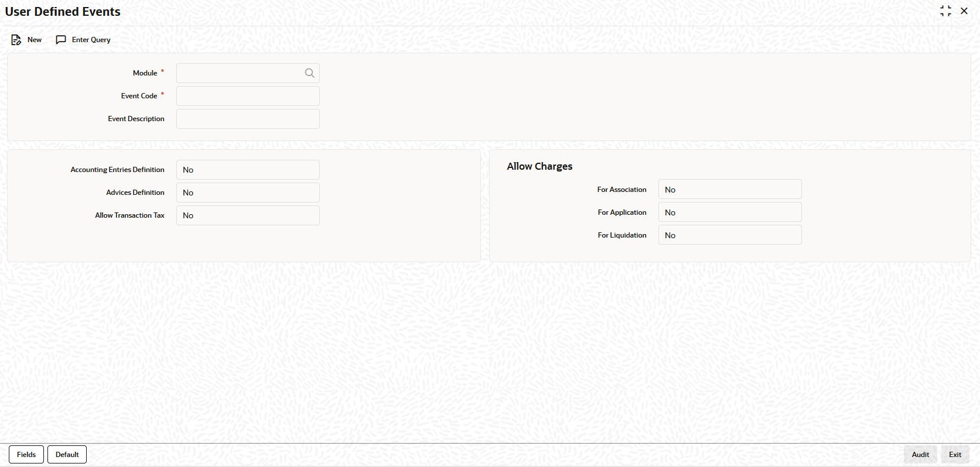The height and width of the screenshot is (467, 980).
Task: Close the User Defined Events screen
Action: pos(964,11)
